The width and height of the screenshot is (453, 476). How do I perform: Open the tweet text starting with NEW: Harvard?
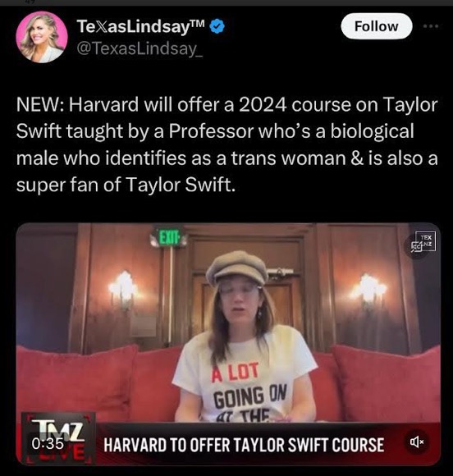pyautogui.click(x=227, y=144)
